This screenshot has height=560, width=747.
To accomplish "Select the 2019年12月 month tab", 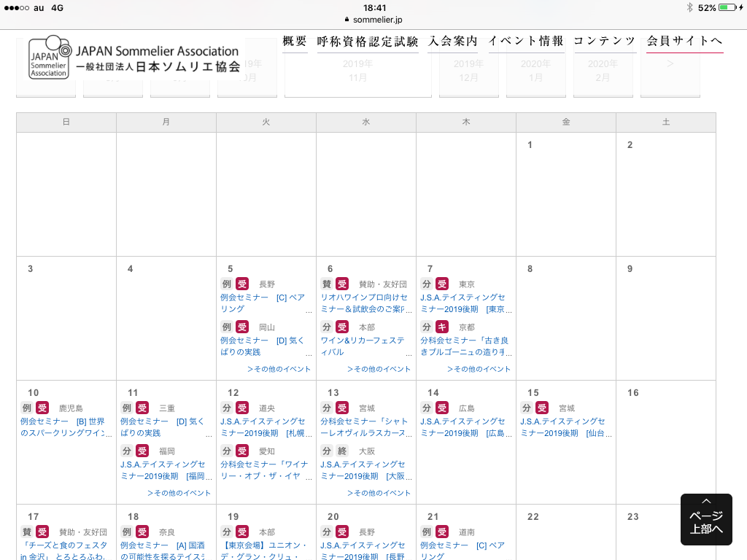I will [x=469, y=71].
